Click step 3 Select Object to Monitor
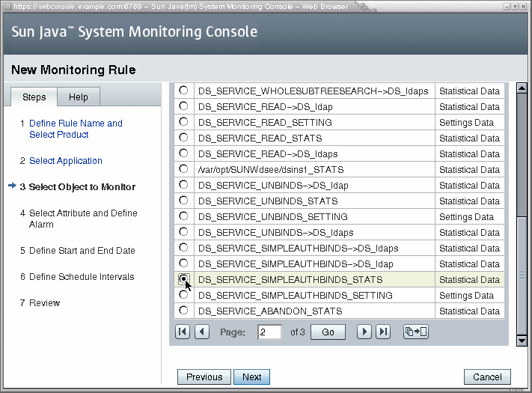The image size is (532, 393). pos(82,187)
